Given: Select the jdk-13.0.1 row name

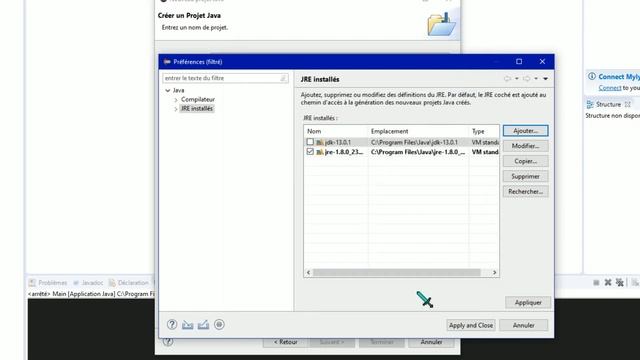Looking at the screenshot, I should [x=338, y=142].
